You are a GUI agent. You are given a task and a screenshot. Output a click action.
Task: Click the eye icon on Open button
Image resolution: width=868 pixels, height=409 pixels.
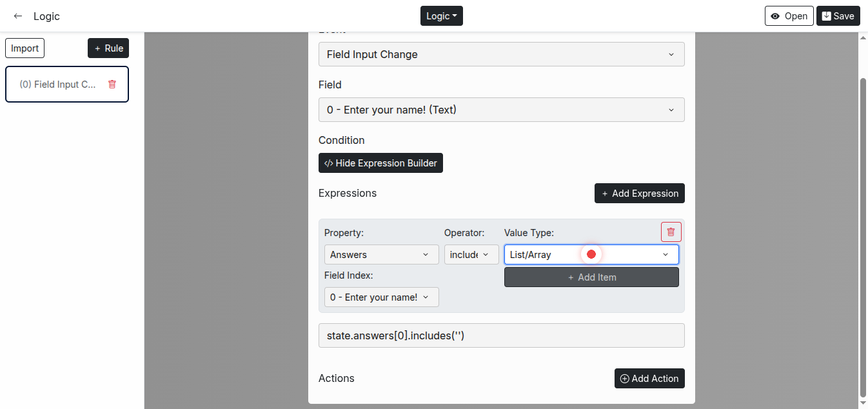775,16
